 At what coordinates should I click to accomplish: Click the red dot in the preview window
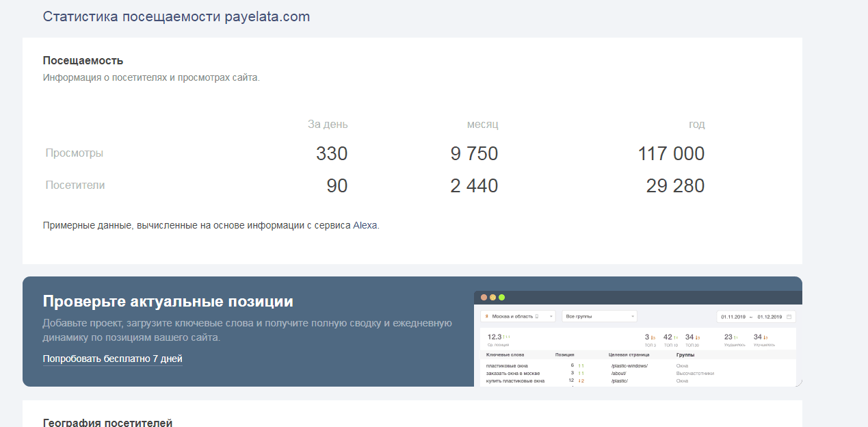coord(484,298)
